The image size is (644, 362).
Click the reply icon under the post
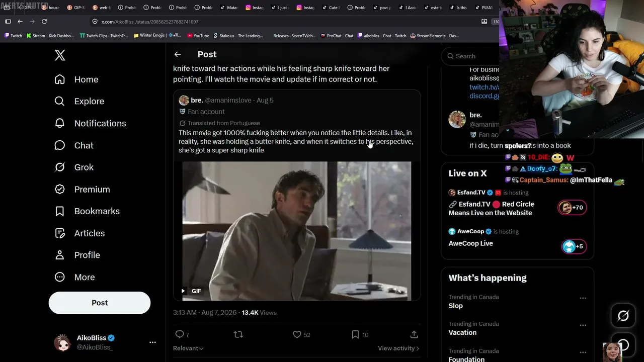tap(179, 334)
